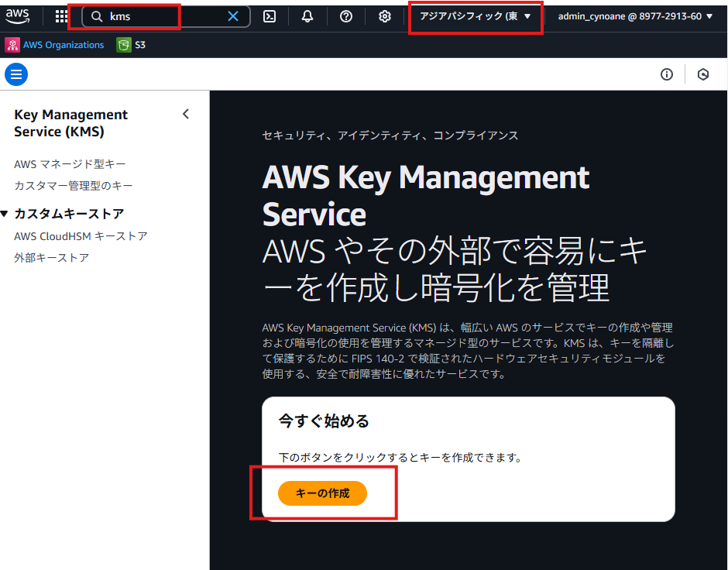The image size is (728, 570).
Task: Focus the kms search input field
Action: [165, 17]
